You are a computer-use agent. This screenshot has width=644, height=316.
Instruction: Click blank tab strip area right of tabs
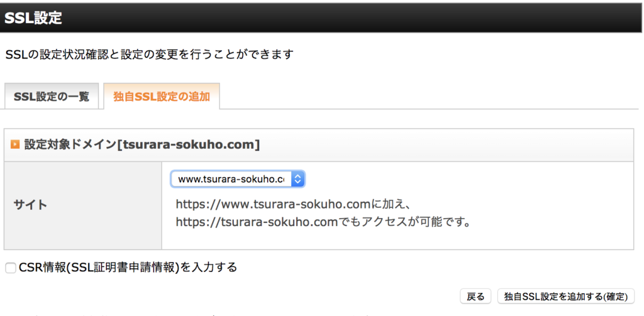[428, 97]
